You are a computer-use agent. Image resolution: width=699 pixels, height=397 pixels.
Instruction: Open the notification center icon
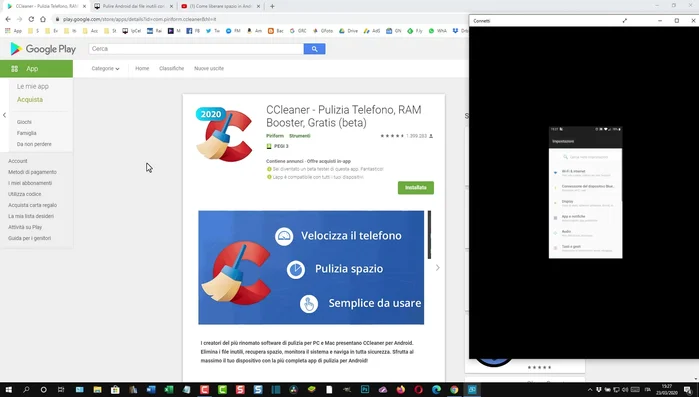coord(688,389)
